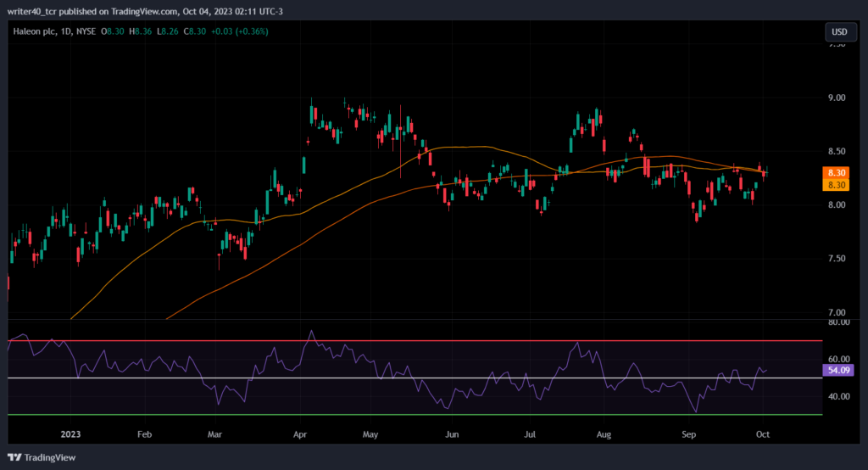Click the May label on time axis
This screenshot has width=868, height=470.
click(x=370, y=434)
